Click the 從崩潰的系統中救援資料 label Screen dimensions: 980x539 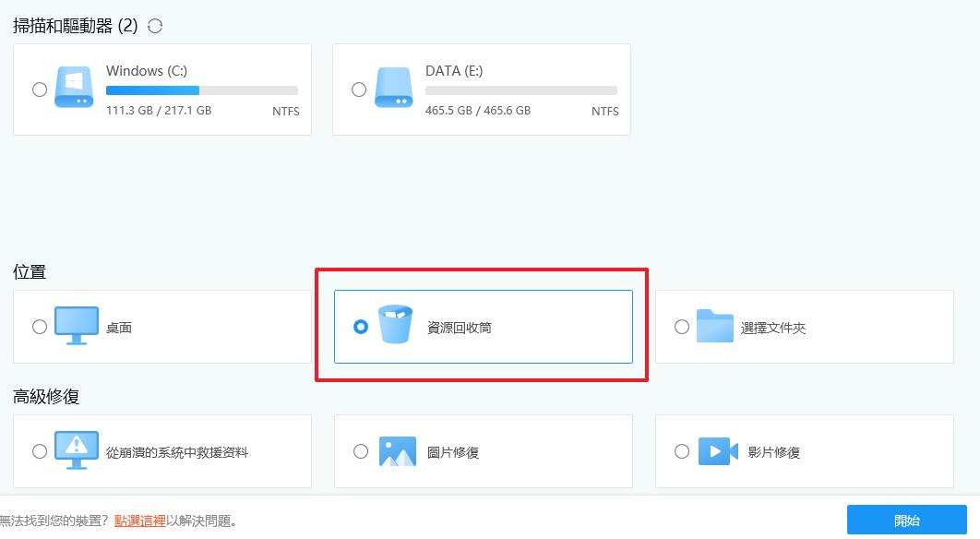(177, 452)
